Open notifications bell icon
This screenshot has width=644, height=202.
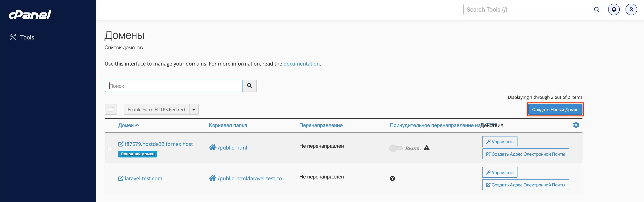pyautogui.click(x=614, y=9)
